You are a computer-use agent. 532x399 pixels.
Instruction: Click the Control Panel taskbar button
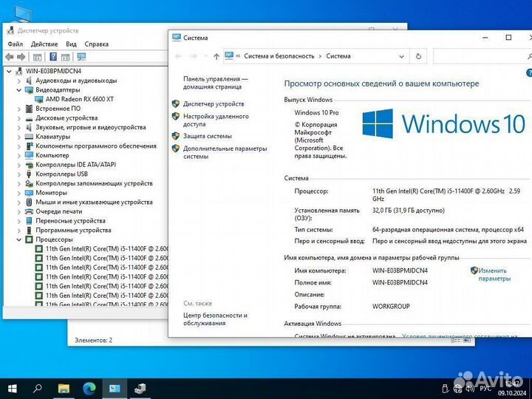click(115, 389)
